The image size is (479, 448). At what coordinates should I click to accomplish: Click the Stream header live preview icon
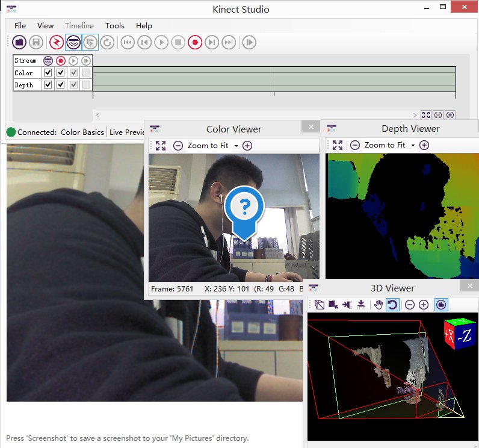(48, 61)
